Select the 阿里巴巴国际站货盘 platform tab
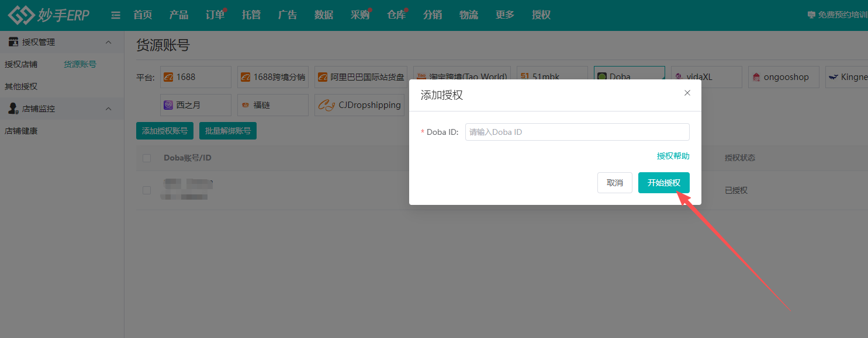 tap(361, 77)
